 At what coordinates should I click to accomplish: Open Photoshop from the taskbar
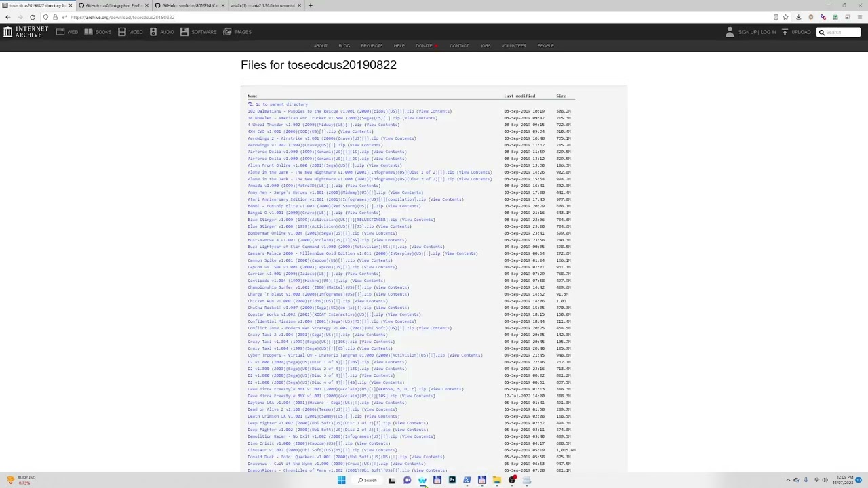point(452,481)
